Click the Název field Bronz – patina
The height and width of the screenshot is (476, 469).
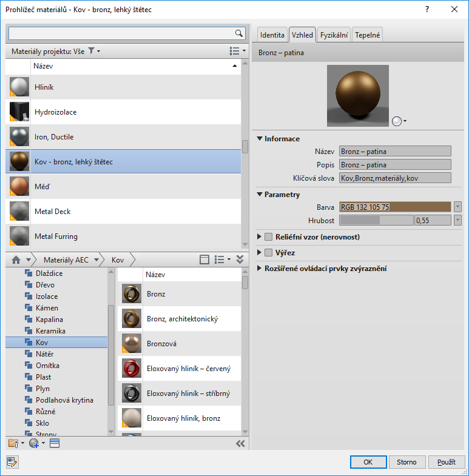click(x=395, y=151)
